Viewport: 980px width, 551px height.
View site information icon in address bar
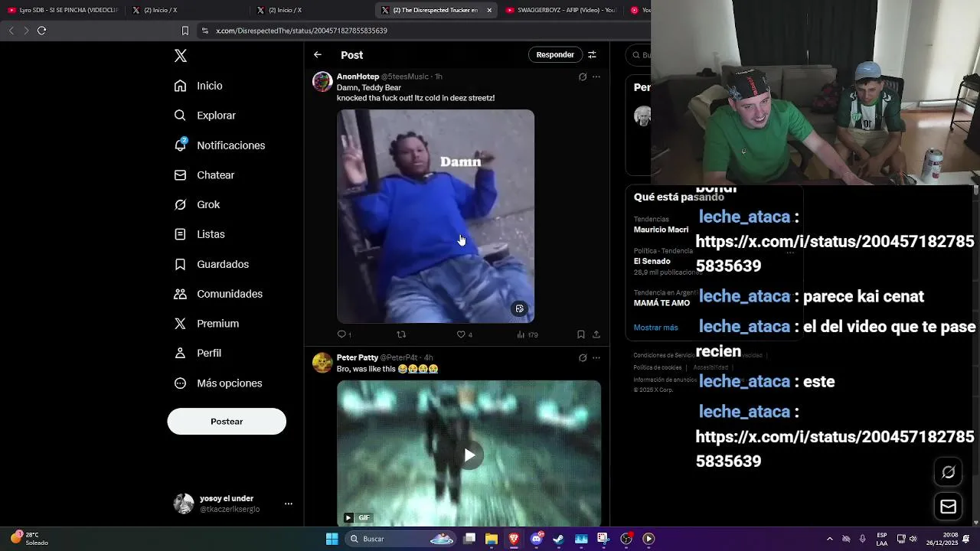tap(204, 31)
